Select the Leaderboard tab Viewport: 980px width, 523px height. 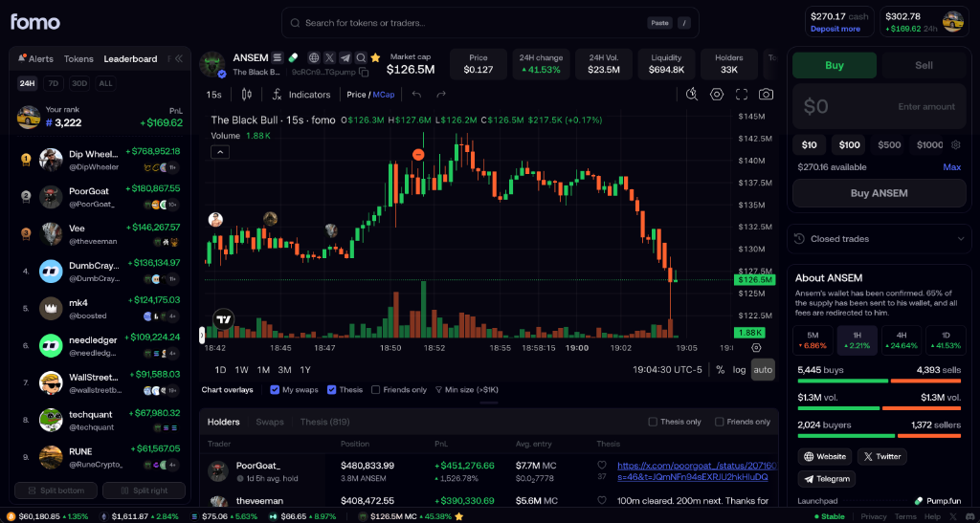130,58
